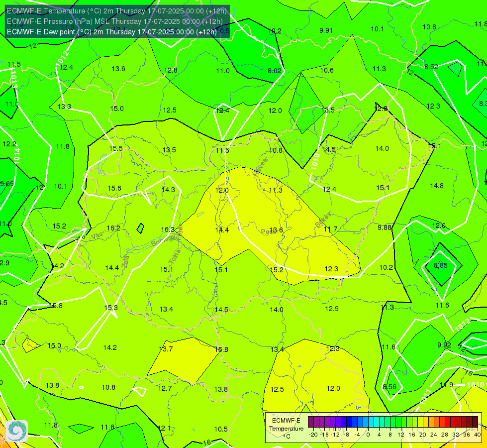
Task: Click the 11.9 dew point value
Action: pyautogui.click(x=446, y=385)
